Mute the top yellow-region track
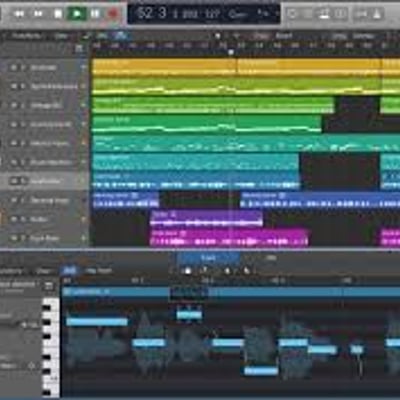The width and height of the screenshot is (400, 400). [14, 67]
